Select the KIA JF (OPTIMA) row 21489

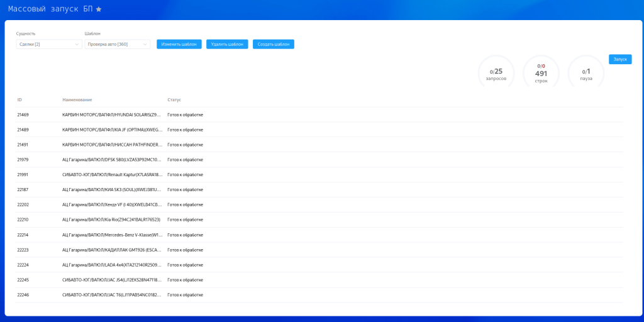pos(319,130)
